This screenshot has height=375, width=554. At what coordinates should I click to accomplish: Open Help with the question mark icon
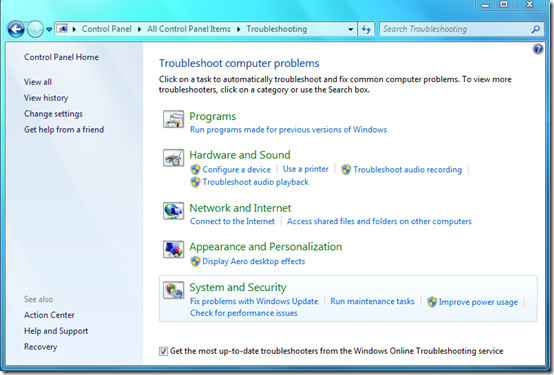pyautogui.click(x=538, y=49)
